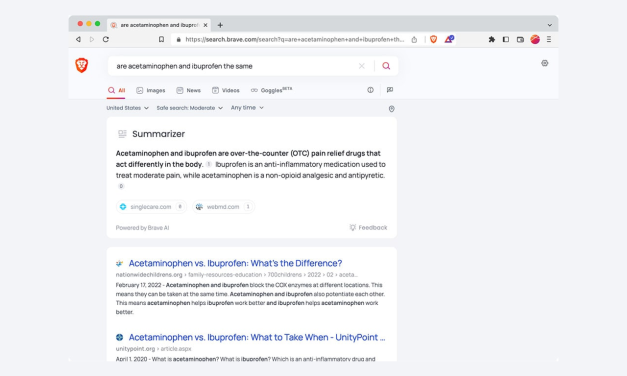This screenshot has width=627, height=376.
Task: Switch to the News tab
Action: point(188,90)
